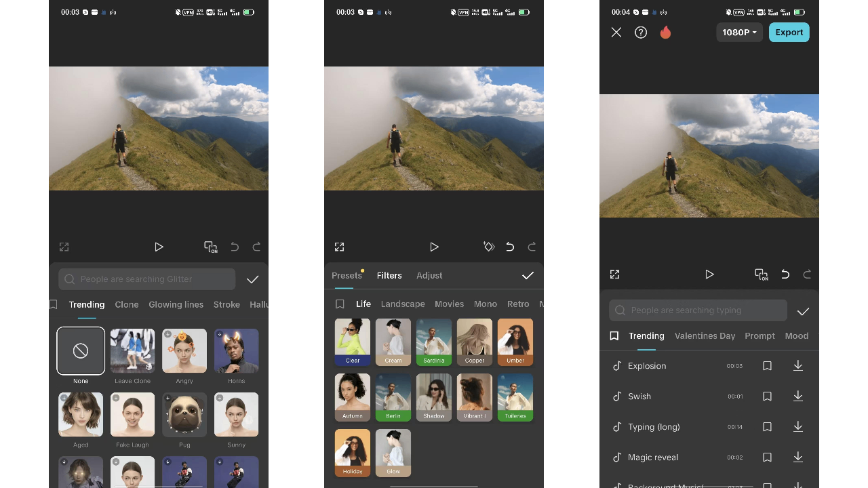Select the Sunny effect
868x488 pixels.
(x=237, y=415)
